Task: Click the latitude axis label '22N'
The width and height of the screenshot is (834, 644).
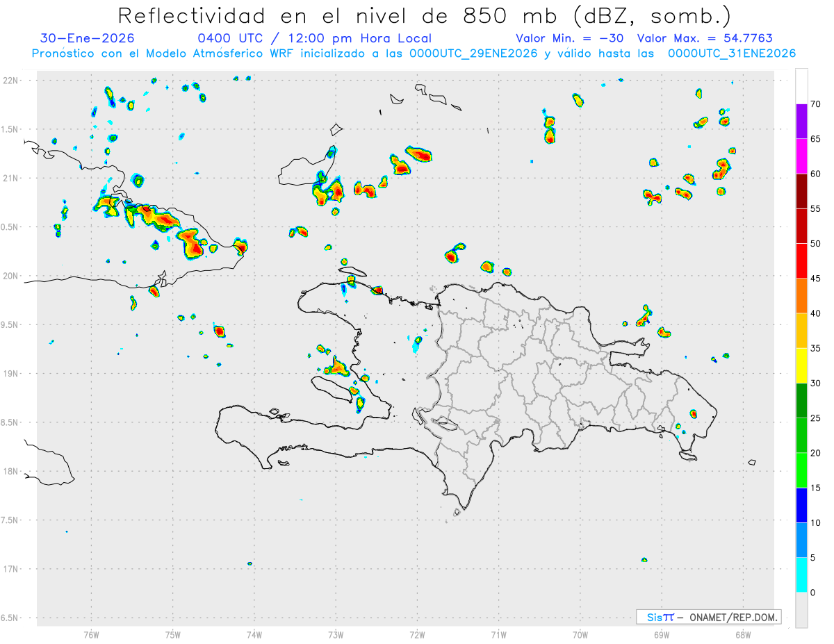Action: (11, 80)
